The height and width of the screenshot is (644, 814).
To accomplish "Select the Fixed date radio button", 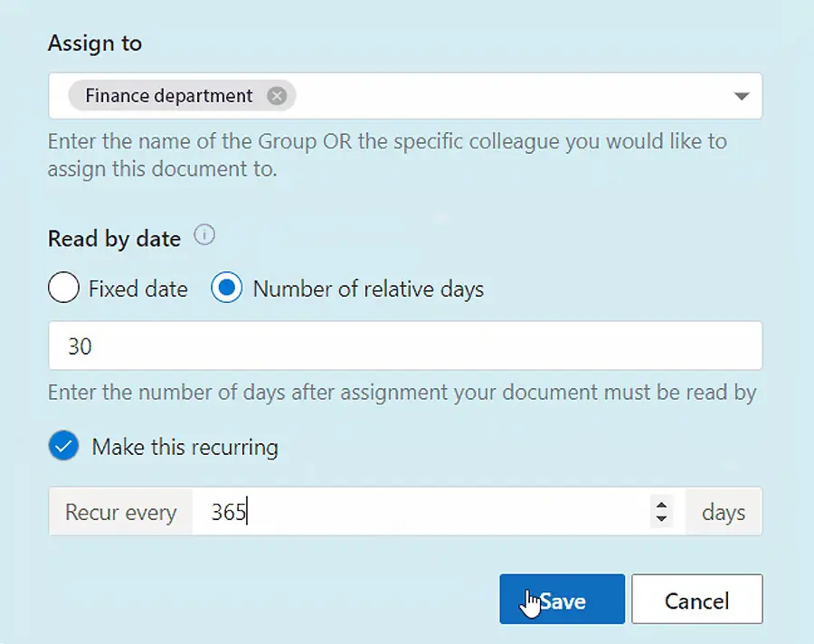I will 63,288.
